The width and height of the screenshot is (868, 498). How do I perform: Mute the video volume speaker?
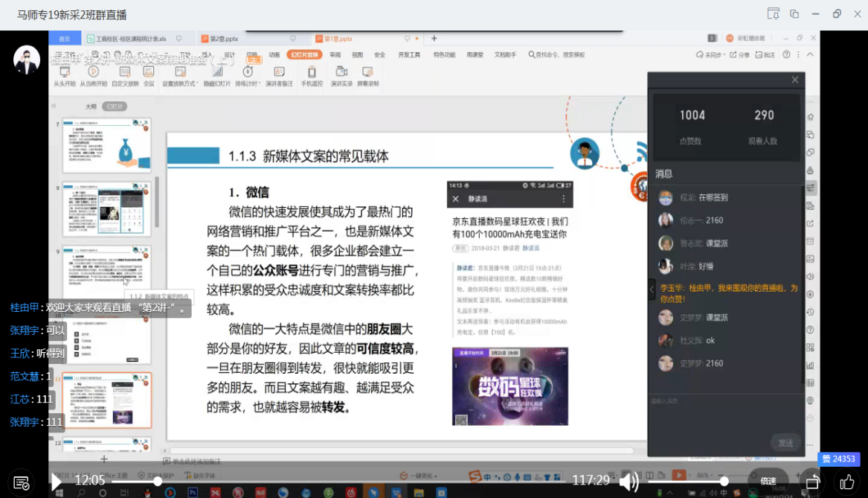(x=629, y=482)
